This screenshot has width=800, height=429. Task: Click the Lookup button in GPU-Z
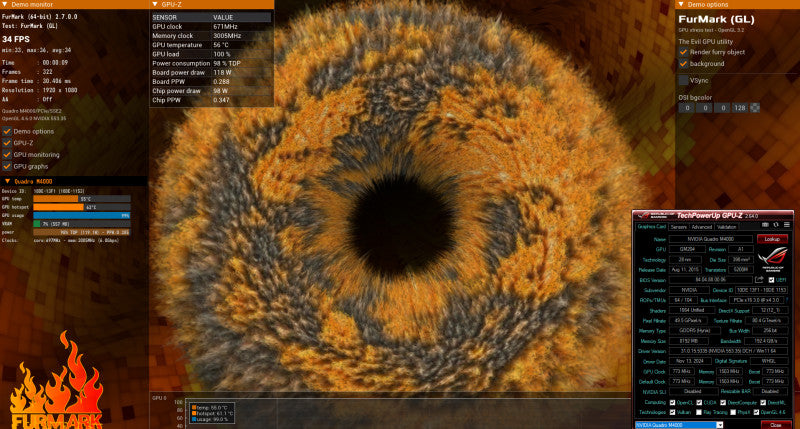[x=772, y=239]
